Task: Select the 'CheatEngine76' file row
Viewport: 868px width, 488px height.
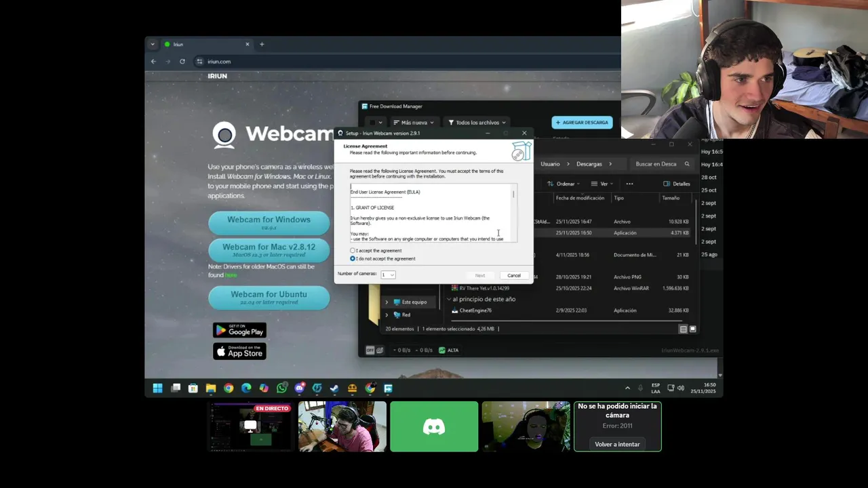Action: (570, 310)
